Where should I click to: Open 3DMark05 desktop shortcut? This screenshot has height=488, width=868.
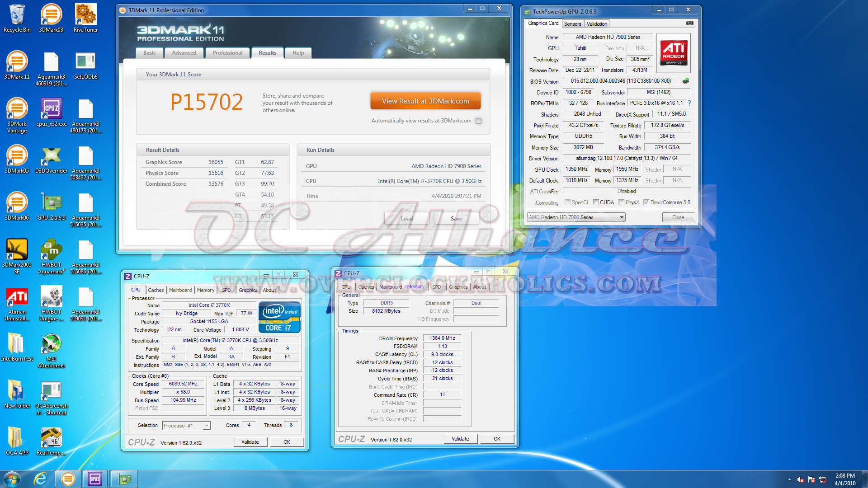[x=17, y=160]
